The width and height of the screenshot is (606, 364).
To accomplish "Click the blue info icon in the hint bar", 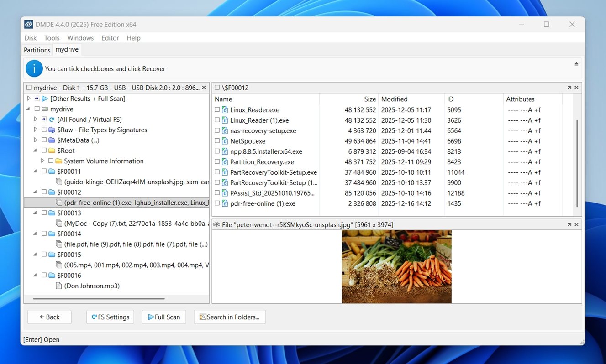I will pos(34,68).
